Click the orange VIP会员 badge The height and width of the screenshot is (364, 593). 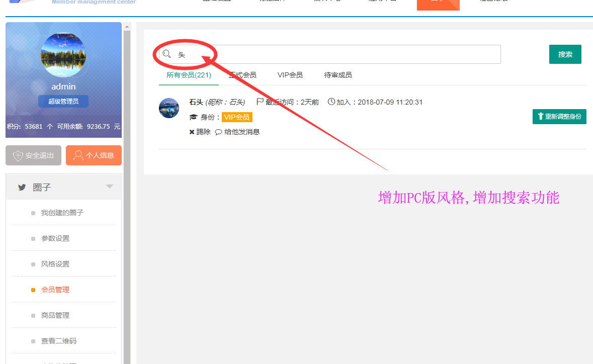pyautogui.click(x=237, y=117)
